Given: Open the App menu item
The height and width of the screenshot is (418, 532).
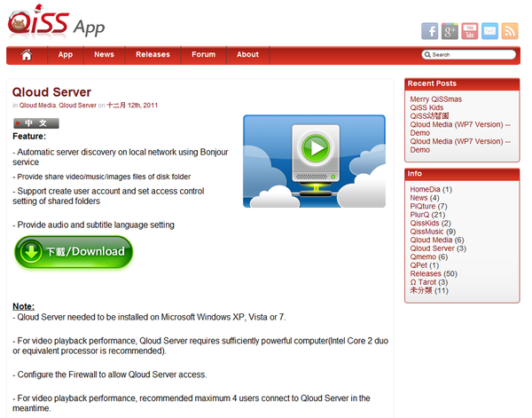Looking at the screenshot, I should pos(65,55).
